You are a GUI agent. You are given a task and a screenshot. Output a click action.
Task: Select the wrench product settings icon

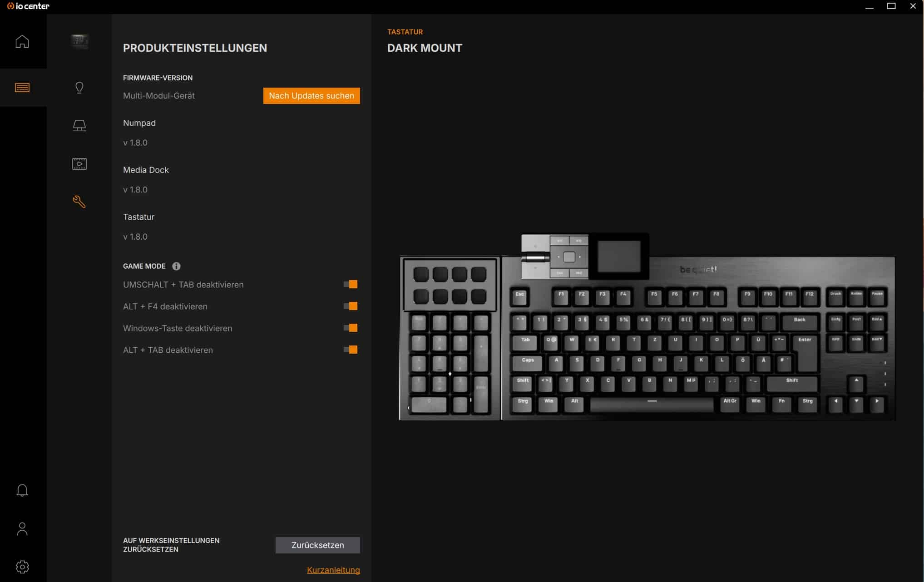(79, 202)
